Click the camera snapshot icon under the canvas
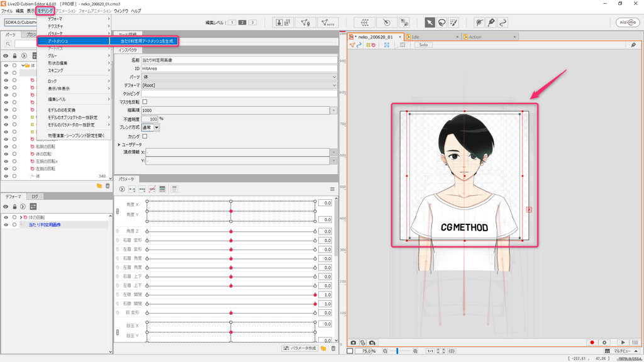The image size is (644, 362). [x=353, y=343]
